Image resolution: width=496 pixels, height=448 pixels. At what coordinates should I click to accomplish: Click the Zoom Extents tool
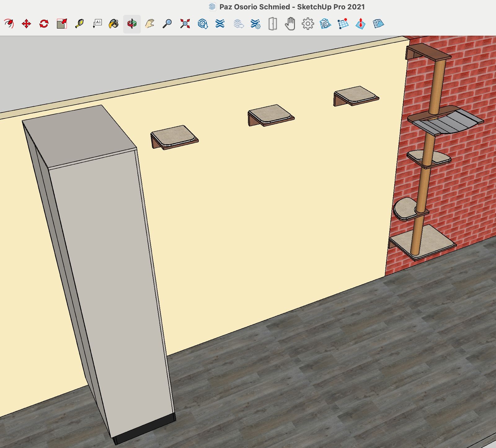[185, 24]
